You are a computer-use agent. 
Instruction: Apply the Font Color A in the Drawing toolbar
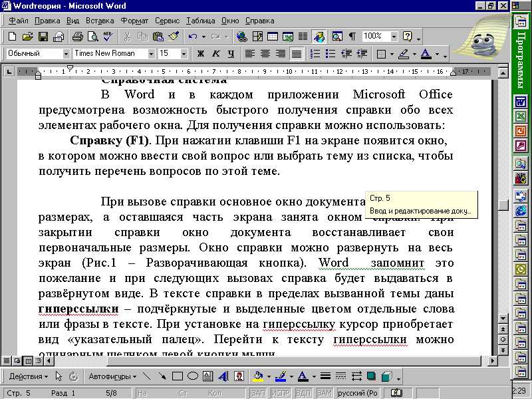pyautogui.click(x=303, y=376)
